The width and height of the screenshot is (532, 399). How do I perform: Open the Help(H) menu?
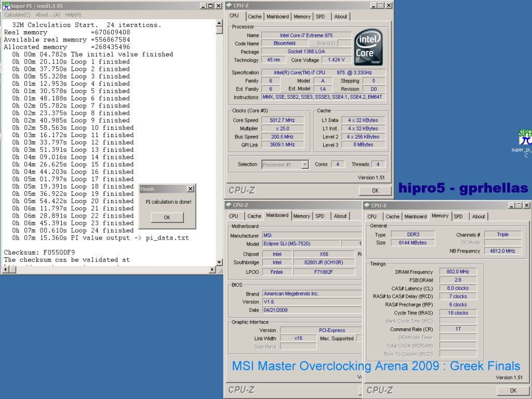click(73, 15)
